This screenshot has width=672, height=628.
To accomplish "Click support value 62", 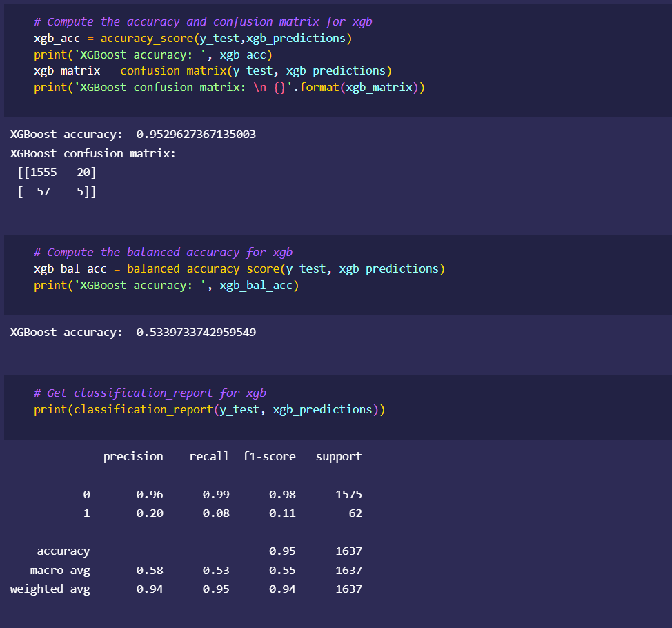I will tap(355, 513).
